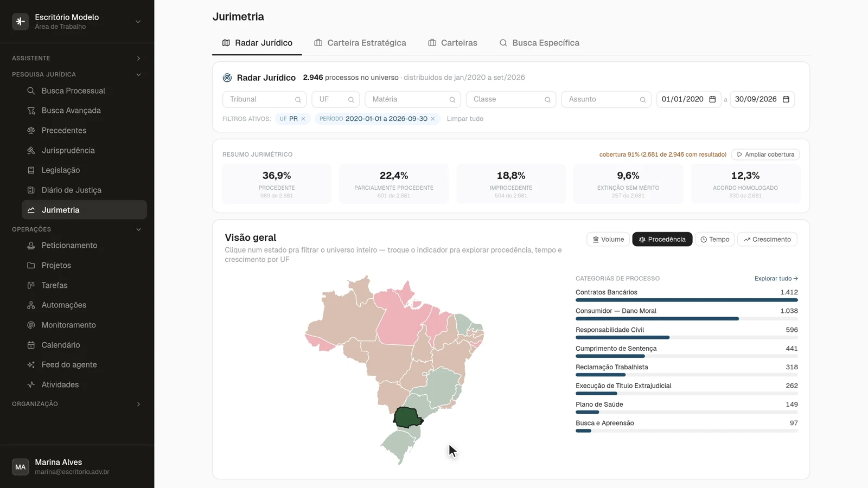Switch map indicator to Volume
The width and height of the screenshot is (868, 488).
pyautogui.click(x=608, y=239)
